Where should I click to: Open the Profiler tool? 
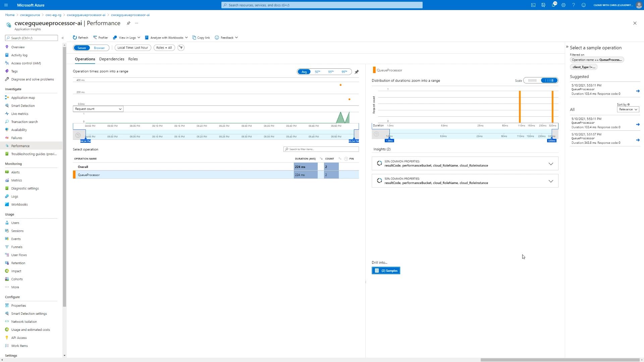101,37
